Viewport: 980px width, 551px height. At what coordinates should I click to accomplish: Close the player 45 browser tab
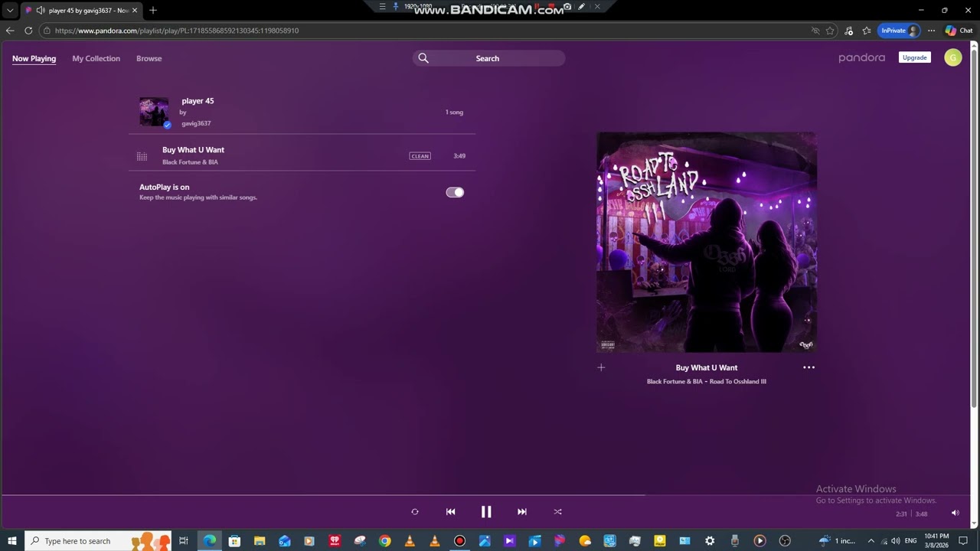tap(135, 11)
